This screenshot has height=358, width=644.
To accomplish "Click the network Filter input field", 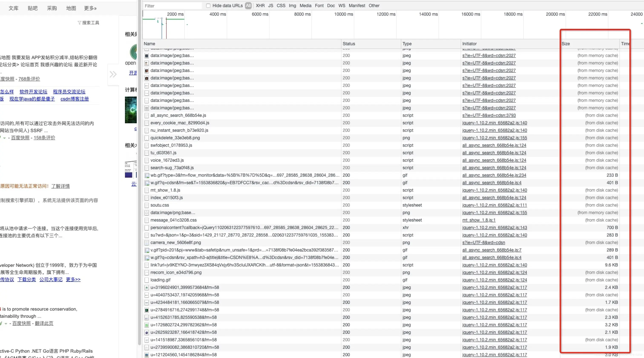I will (x=172, y=6).
